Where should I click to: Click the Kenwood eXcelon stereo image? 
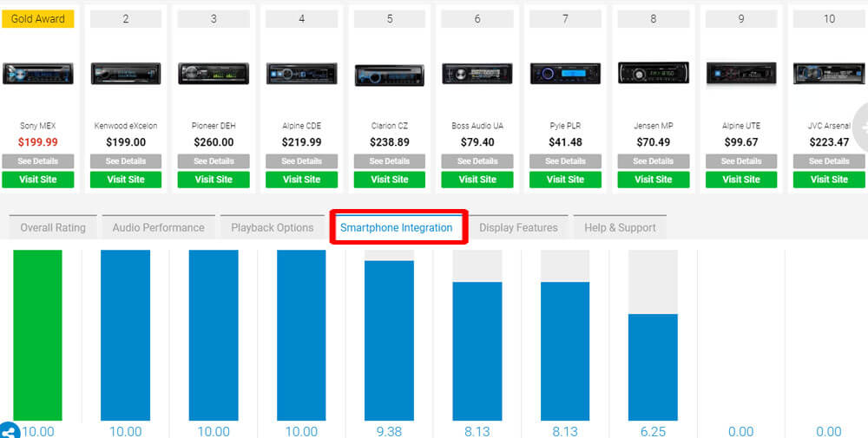pyautogui.click(x=126, y=74)
